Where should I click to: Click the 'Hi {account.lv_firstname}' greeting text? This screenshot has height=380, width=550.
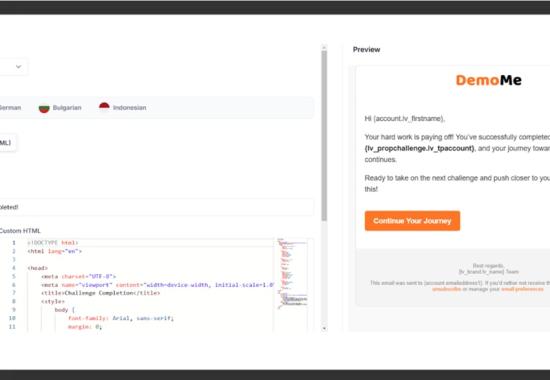[405, 119]
